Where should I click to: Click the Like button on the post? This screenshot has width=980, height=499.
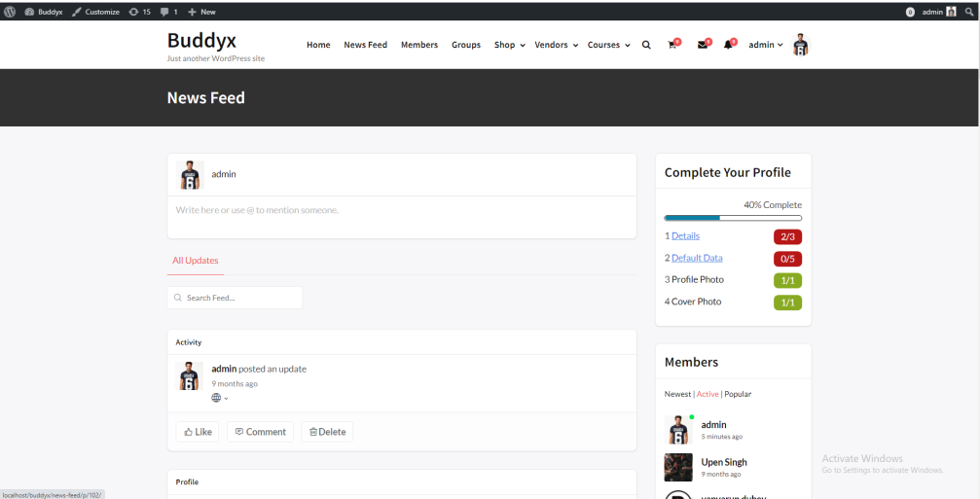[198, 432]
